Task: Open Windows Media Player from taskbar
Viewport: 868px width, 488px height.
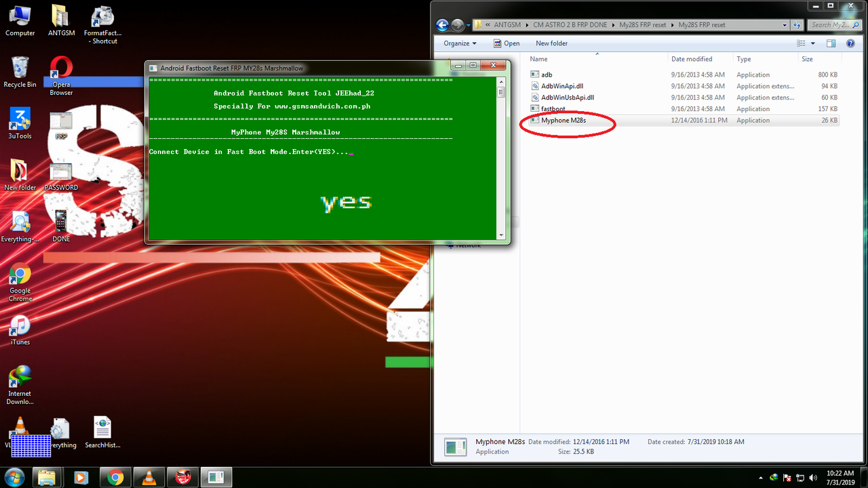Action: 80,477
